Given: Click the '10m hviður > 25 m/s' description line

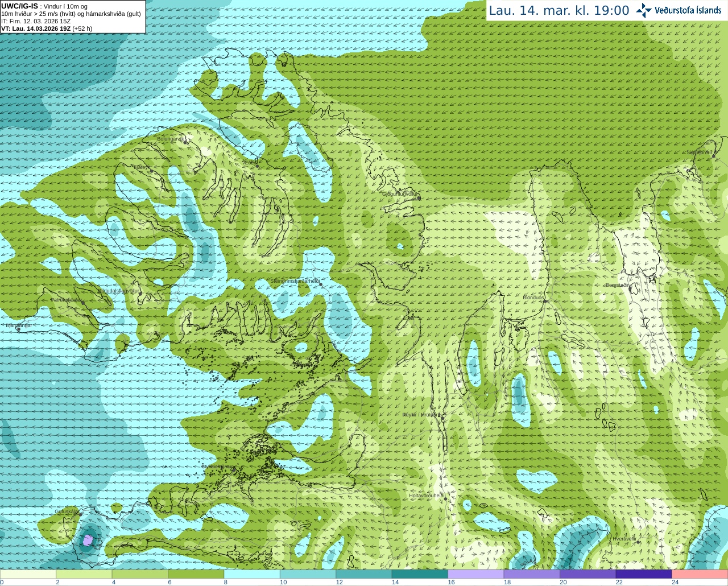Looking at the screenshot, I should pyautogui.click(x=71, y=14).
